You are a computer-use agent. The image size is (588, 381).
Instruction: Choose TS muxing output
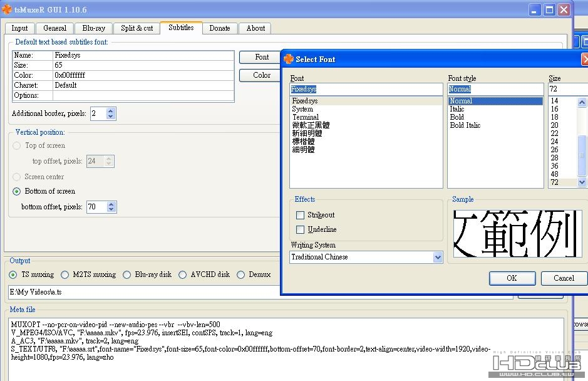pos(31,274)
